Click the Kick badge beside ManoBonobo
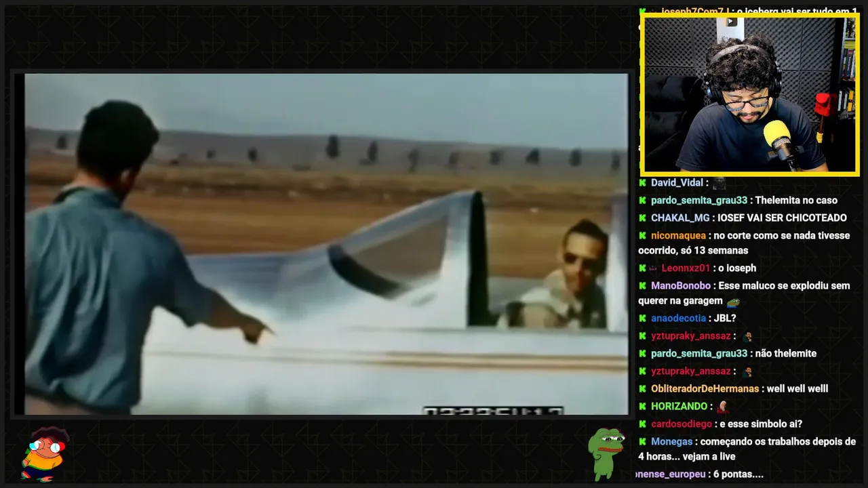 (642, 285)
